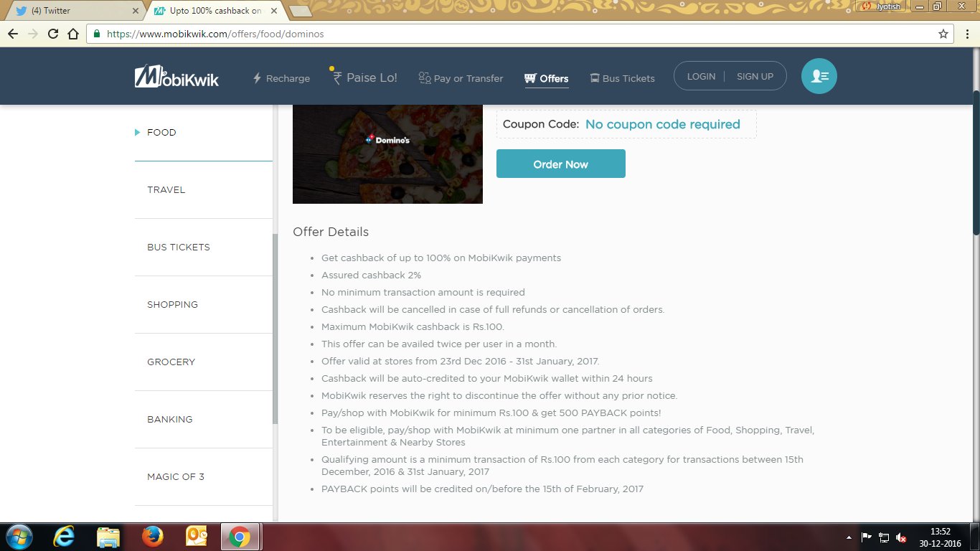The image size is (980, 551).
Task: Click the network tray icon
Action: [884, 537]
